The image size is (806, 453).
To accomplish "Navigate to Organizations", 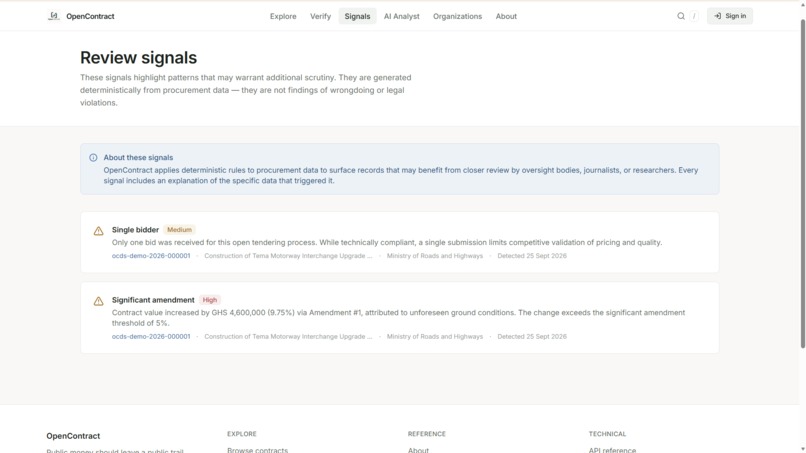I will point(457,16).
